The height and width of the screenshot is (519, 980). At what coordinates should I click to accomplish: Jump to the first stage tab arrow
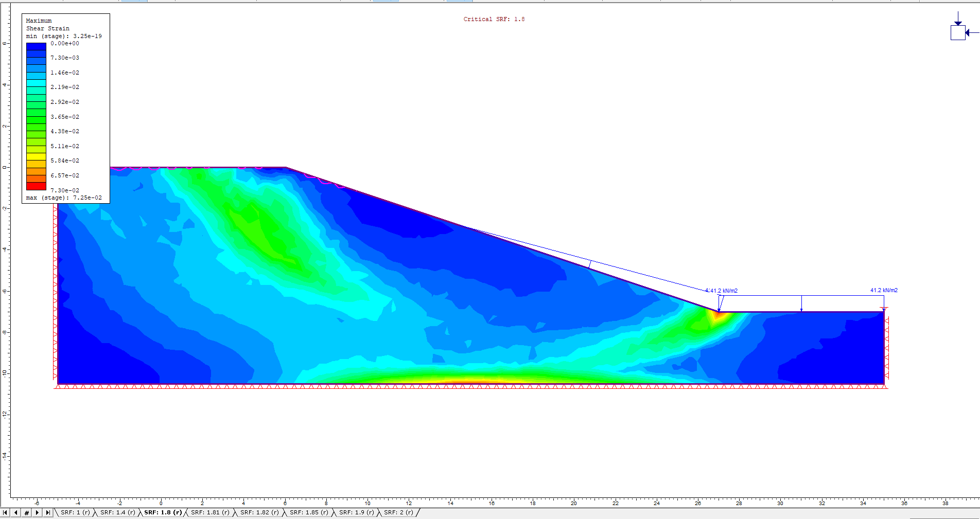click(x=5, y=512)
